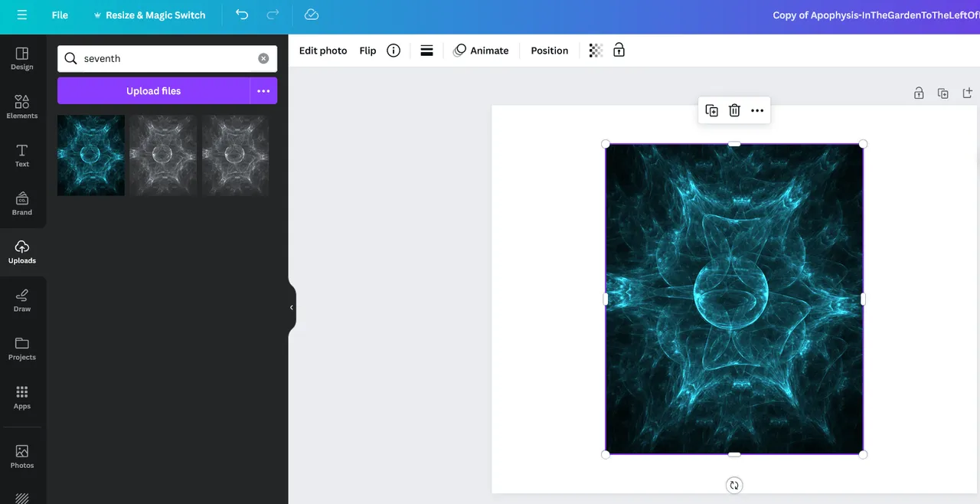The image size is (980, 504).
Task: Open the Text panel
Action: [22, 155]
